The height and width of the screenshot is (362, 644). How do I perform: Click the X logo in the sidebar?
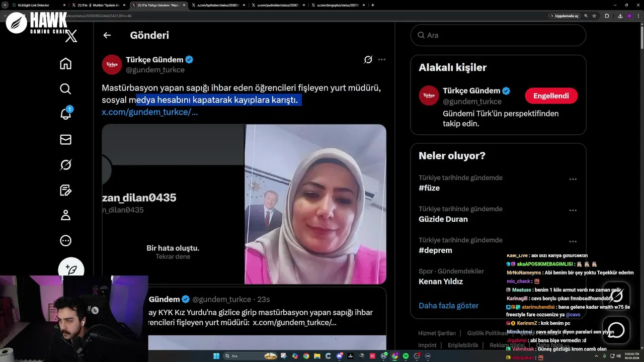click(71, 36)
